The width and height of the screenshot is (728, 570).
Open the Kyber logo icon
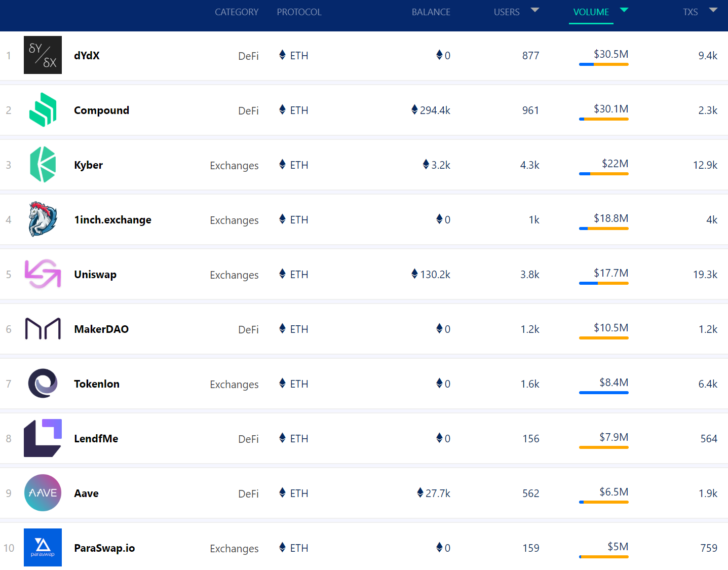pyautogui.click(x=43, y=164)
